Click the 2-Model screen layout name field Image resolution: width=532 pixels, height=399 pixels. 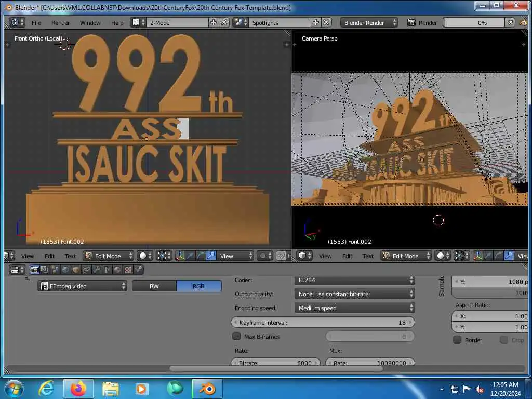[x=178, y=22]
